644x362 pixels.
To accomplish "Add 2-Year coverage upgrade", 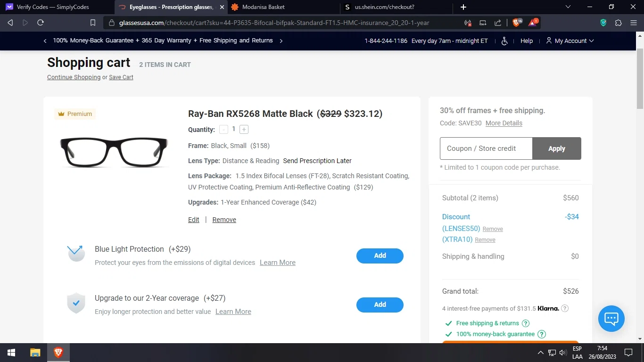I will [x=380, y=304].
